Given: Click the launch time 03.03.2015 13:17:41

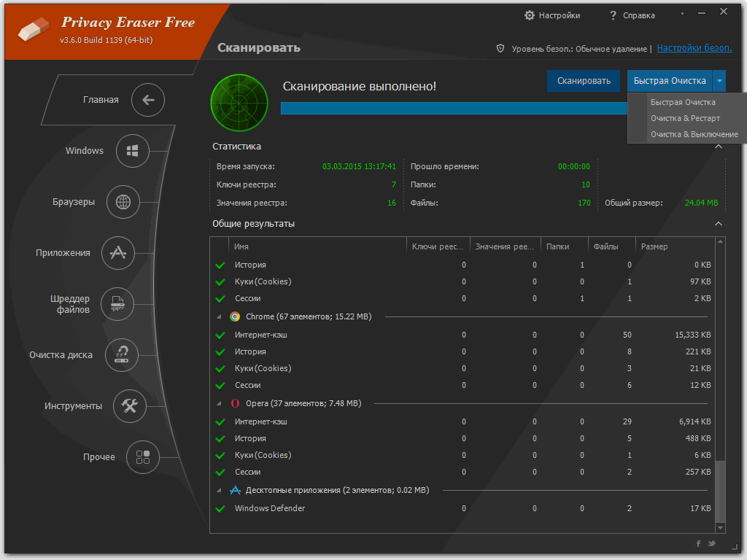Looking at the screenshot, I should tap(359, 167).
